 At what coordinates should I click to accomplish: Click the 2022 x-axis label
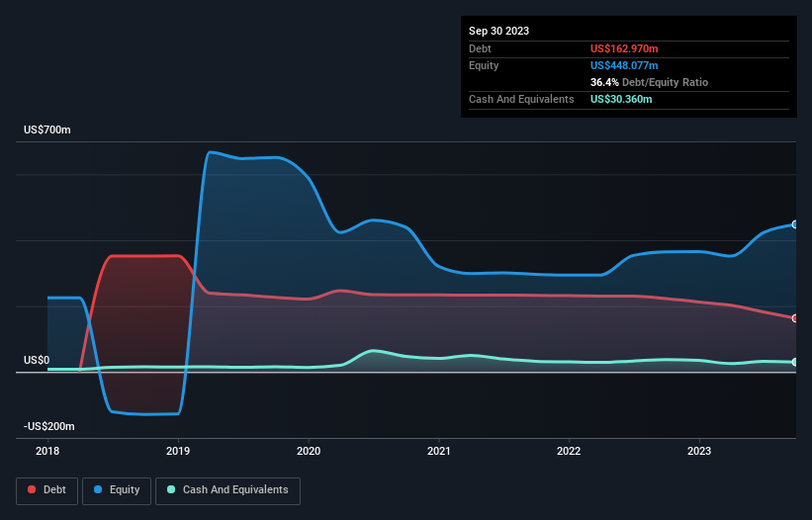569,451
